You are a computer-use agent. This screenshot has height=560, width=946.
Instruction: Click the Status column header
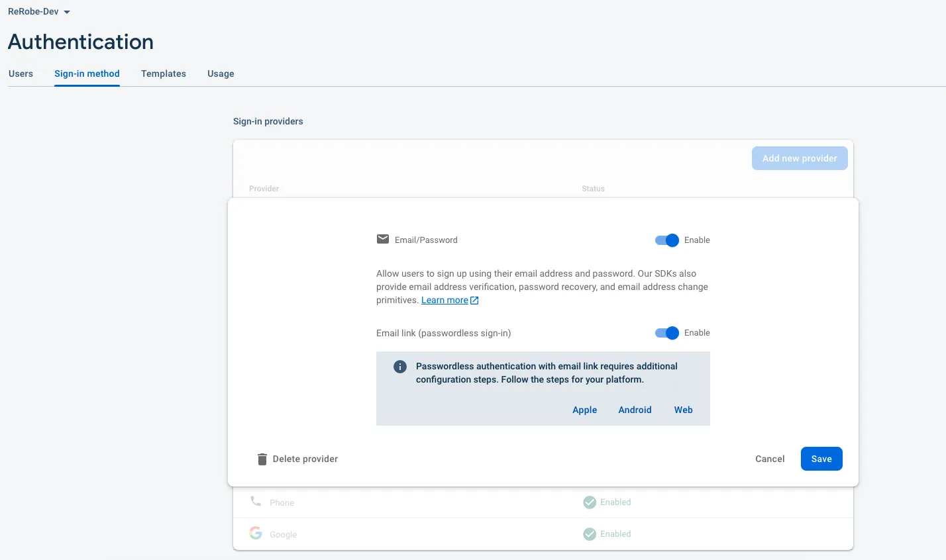click(x=593, y=189)
